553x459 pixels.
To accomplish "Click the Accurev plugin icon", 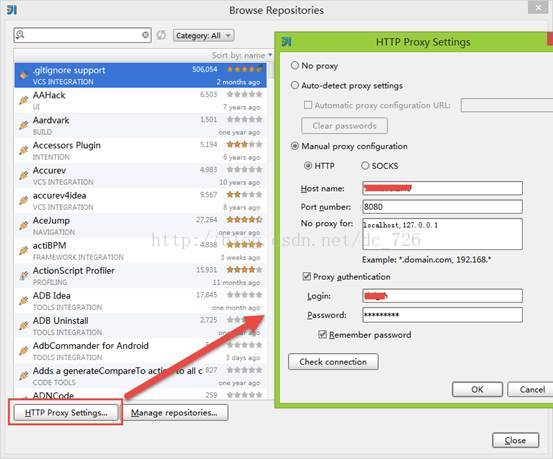I will pyautogui.click(x=24, y=175).
